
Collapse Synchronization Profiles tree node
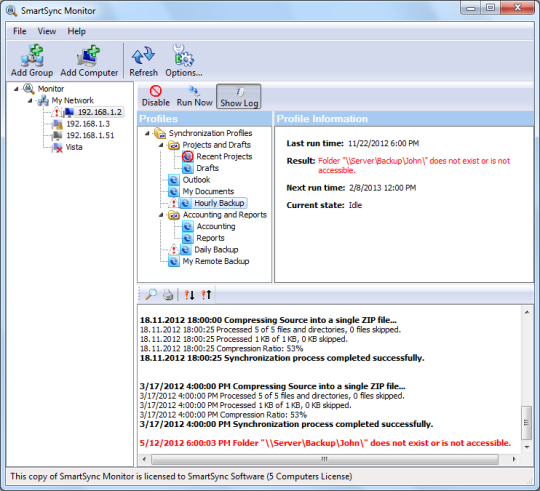[147, 133]
